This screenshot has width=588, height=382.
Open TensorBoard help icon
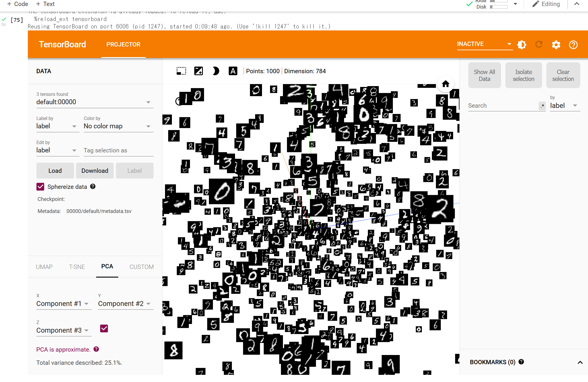click(x=573, y=44)
